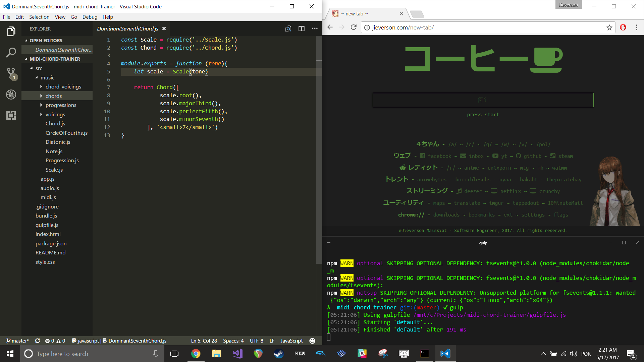Bookmark page with the star icon

(609, 27)
